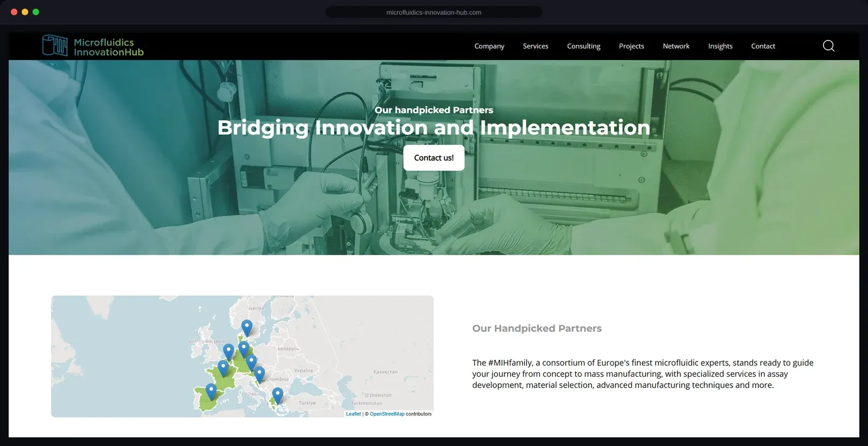The width and height of the screenshot is (868, 446).
Task: Select the map marker over Germany
Action: 244,349
